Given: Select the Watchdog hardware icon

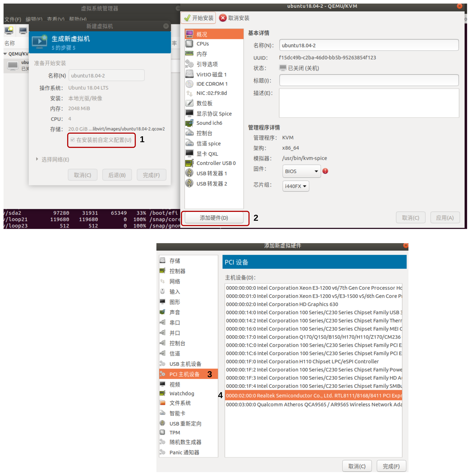Looking at the screenshot, I should pos(162,393).
